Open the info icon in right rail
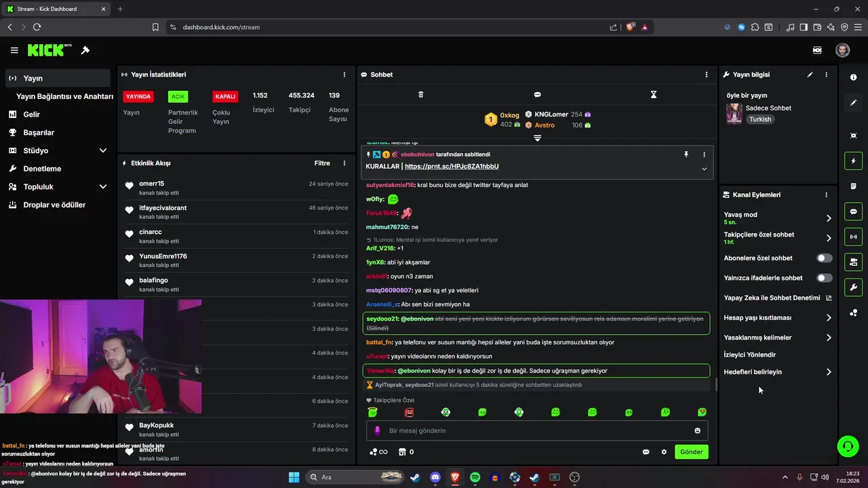 click(853, 77)
